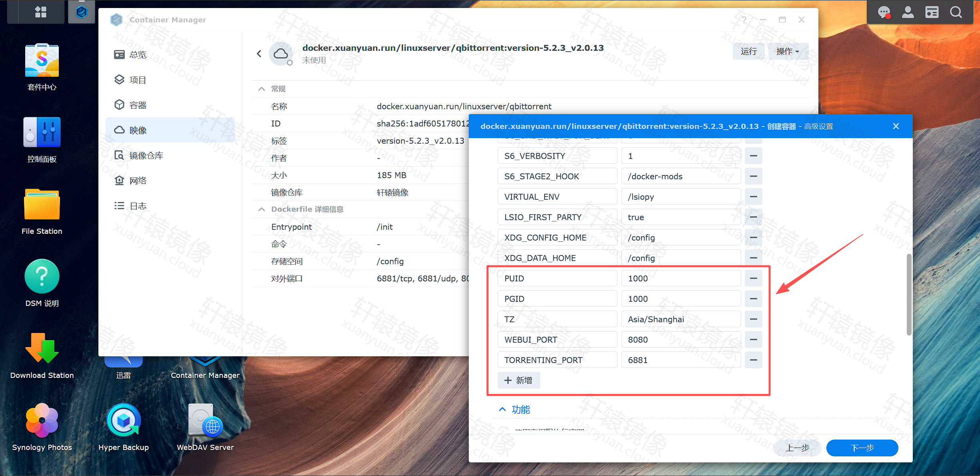
Task: Open the notifications chat bubble icon
Action: click(884, 12)
